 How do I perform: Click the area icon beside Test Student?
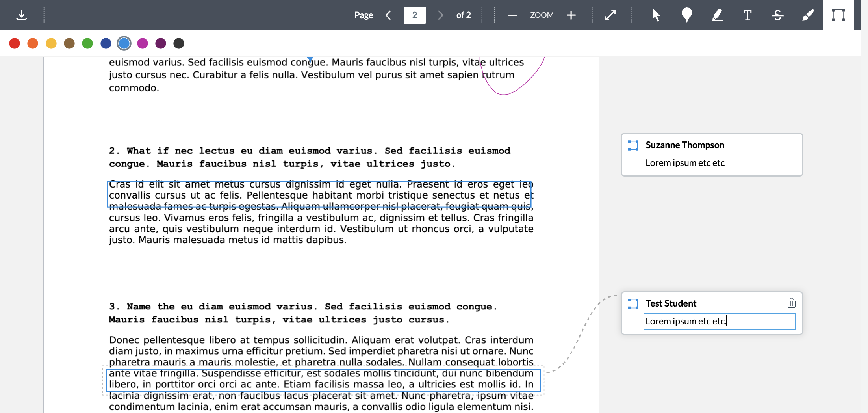pos(633,303)
